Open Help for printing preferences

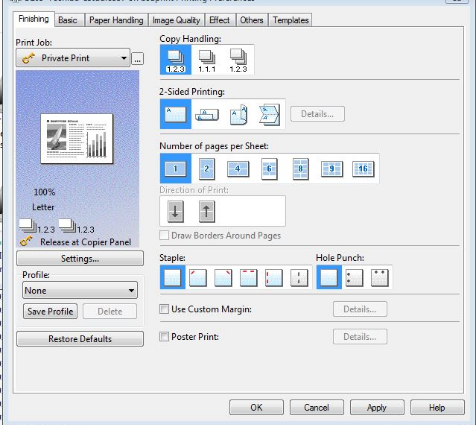point(437,407)
